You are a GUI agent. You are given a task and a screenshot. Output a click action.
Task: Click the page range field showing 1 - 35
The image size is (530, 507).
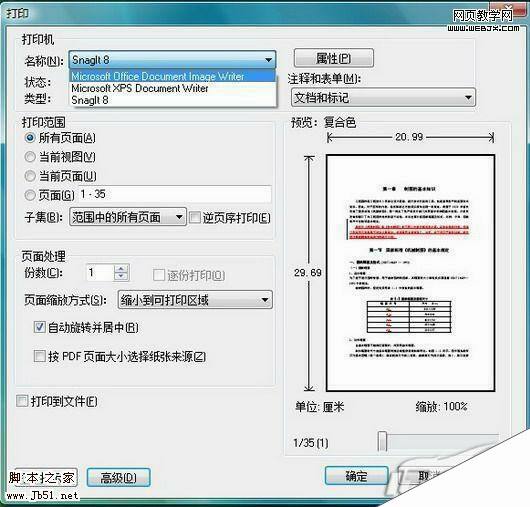(x=175, y=194)
